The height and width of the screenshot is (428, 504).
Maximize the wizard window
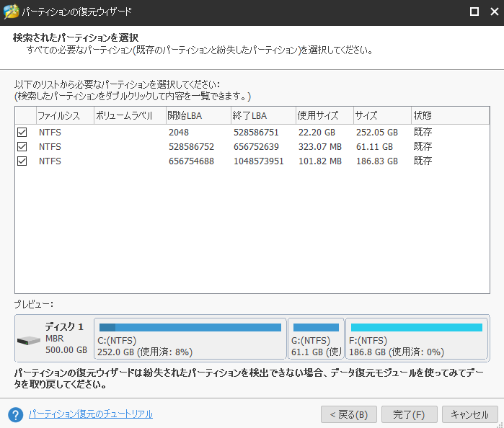pyautogui.click(x=474, y=12)
